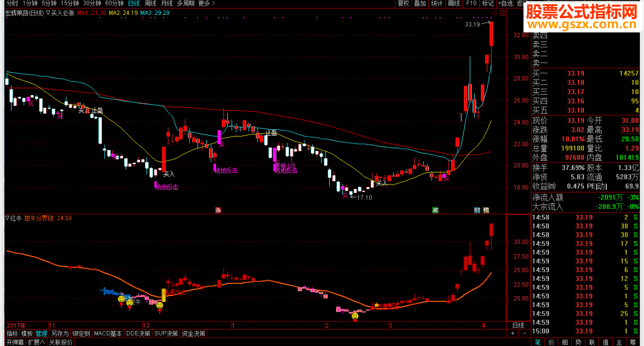Click the 买五 bid row priced 33.10

tap(586, 110)
